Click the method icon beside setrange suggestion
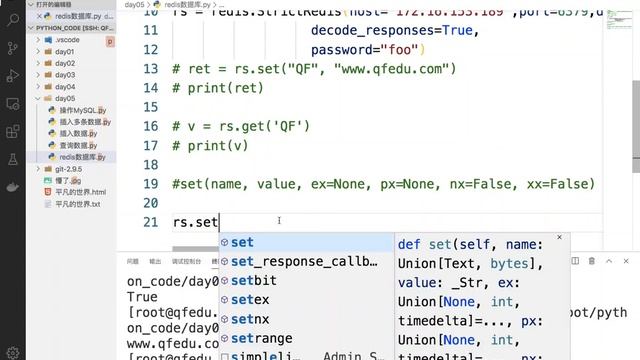The height and width of the screenshot is (360, 640). point(224,338)
